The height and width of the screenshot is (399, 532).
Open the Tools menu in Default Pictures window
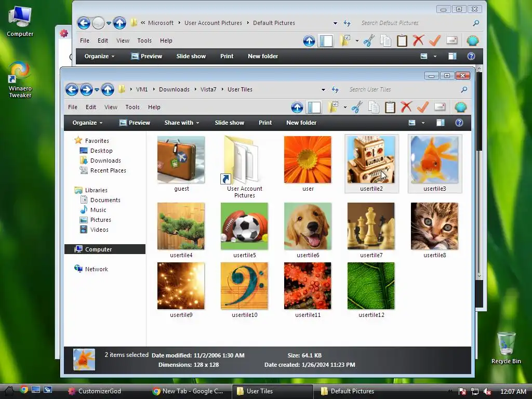coord(144,41)
